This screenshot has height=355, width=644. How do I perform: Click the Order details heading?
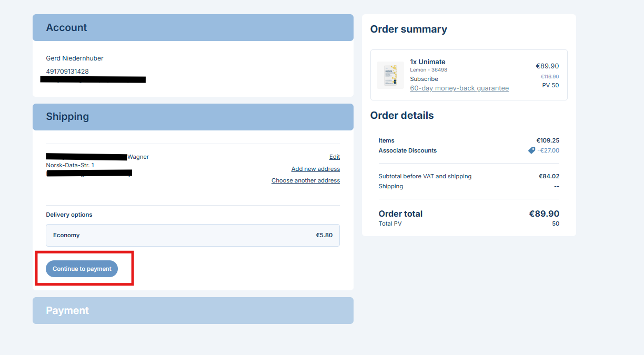click(x=402, y=116)
